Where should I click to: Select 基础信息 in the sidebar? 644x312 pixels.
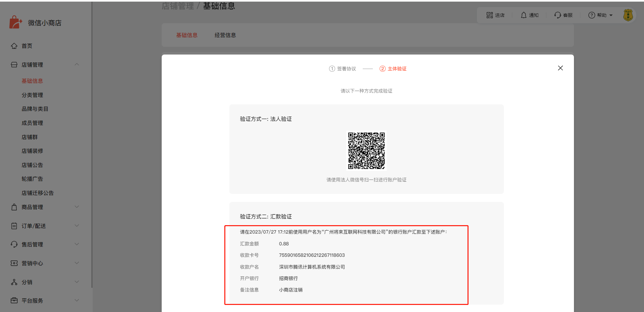pyautogui.click(x=32, y=81)
